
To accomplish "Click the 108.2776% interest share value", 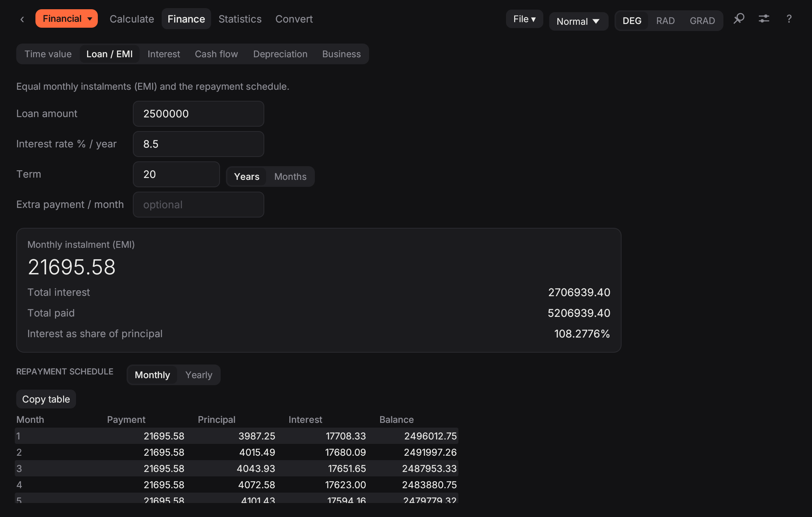I will 582,333.
